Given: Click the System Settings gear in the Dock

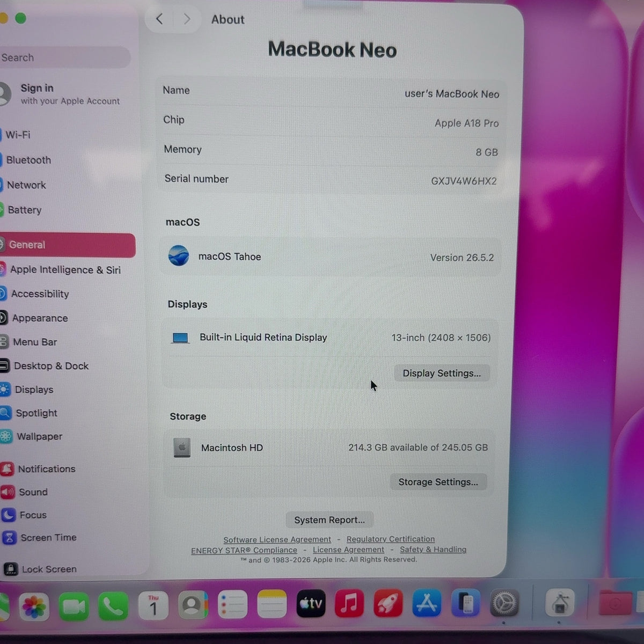Looking at the screenshot, I should (x=504, y=603).
